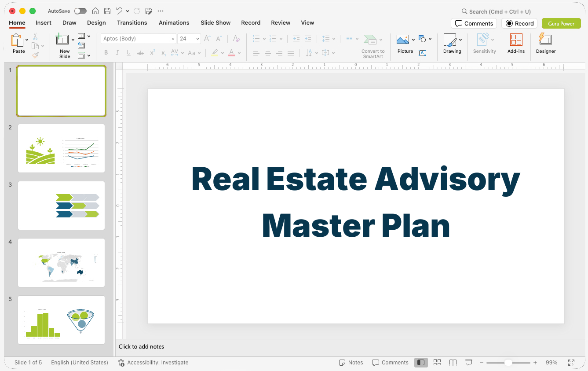The width and height of the screenshot is (588, 371).
Task: Open the font name combo box
Action: (x=139, y=39)
